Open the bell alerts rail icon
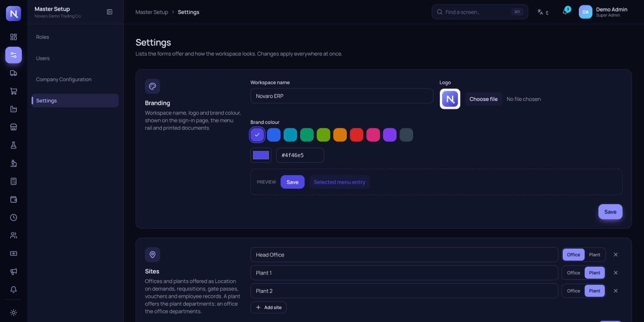The width and height of the screenshot is (644, 322). pyautogui.click(x=14, y=290)
